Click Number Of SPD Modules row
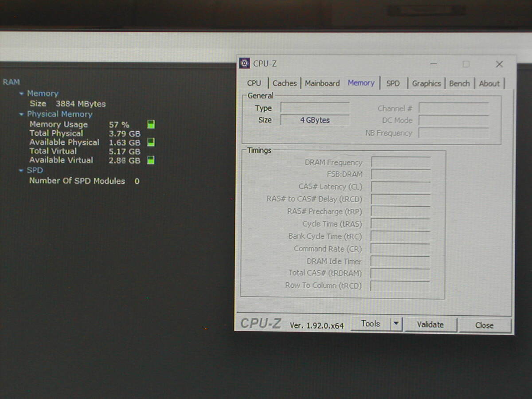 click(x=84, y=181)
